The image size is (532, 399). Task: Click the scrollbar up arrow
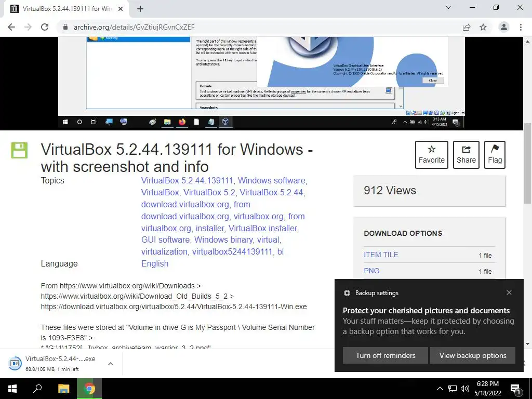(527, 42)
